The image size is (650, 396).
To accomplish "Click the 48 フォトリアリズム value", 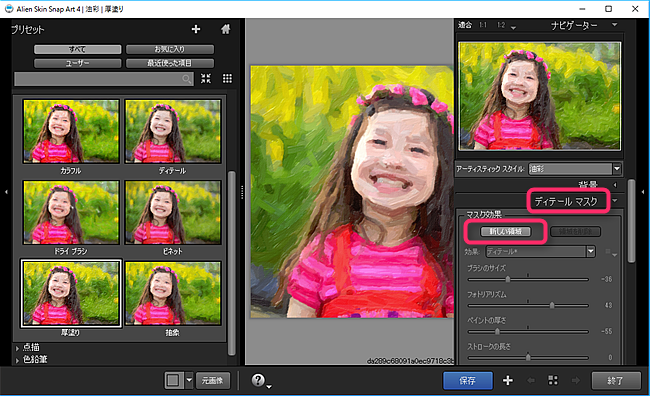I will click(x=608, y=305).
